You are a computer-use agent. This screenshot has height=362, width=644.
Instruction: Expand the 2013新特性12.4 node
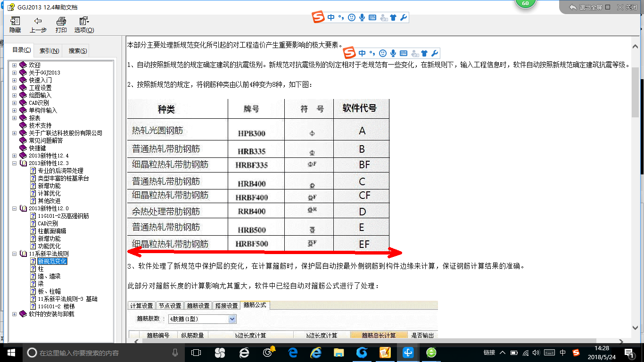(x=15, y=156)
